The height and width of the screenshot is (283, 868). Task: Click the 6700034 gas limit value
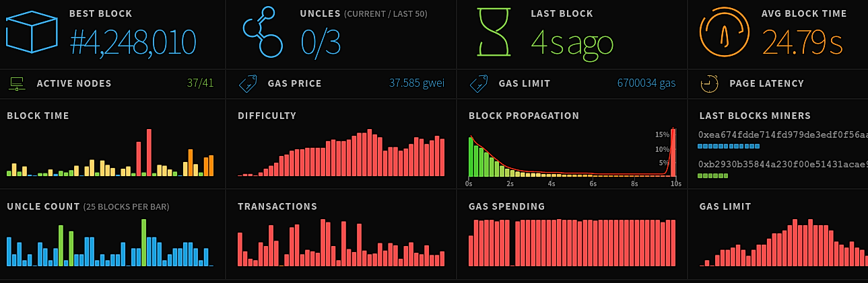[x=646, y=83]
